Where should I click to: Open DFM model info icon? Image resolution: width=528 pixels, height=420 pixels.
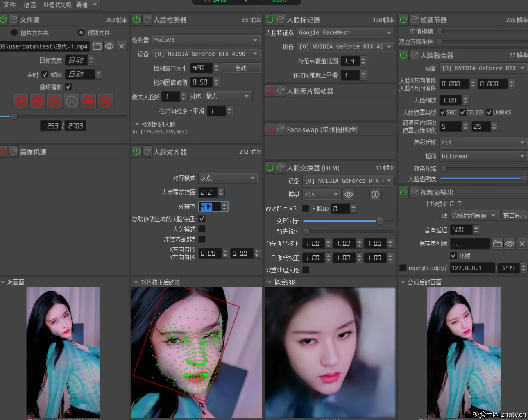[x=375, y=194]
